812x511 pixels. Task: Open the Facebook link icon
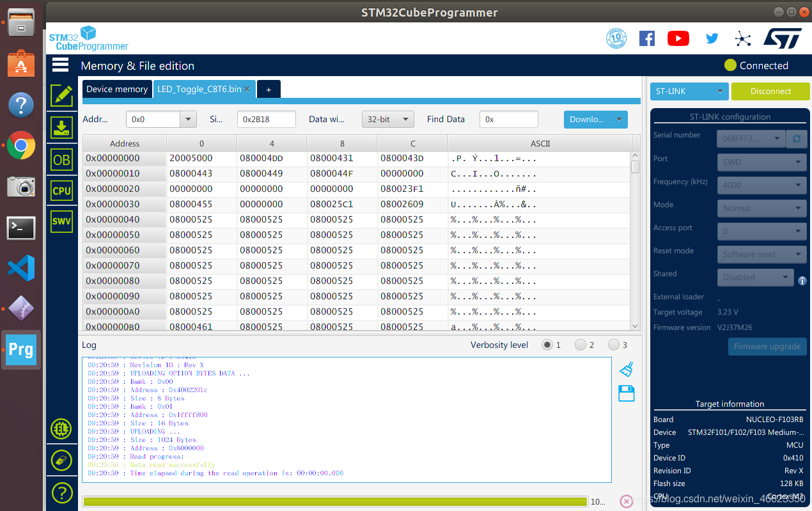click(647, 38)
